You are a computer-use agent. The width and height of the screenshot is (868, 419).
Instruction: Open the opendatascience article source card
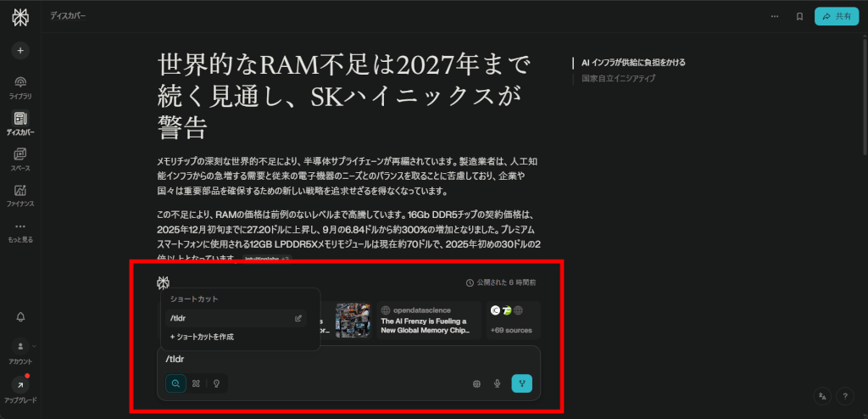(x=429, y=321)
